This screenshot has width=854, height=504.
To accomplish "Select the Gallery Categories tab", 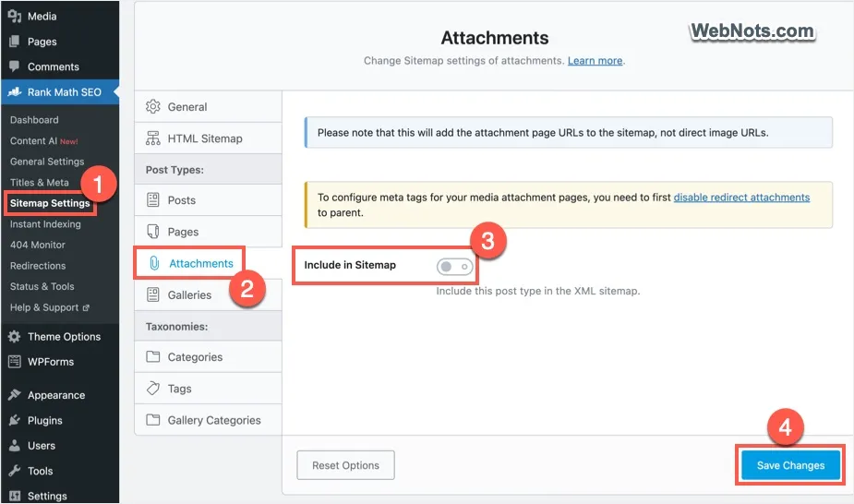I will click(213, 420).
